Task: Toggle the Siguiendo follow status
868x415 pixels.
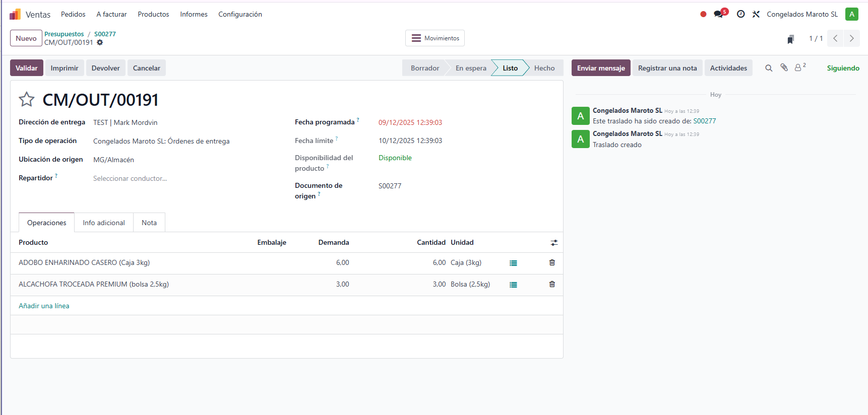Action: click(843, 68)
